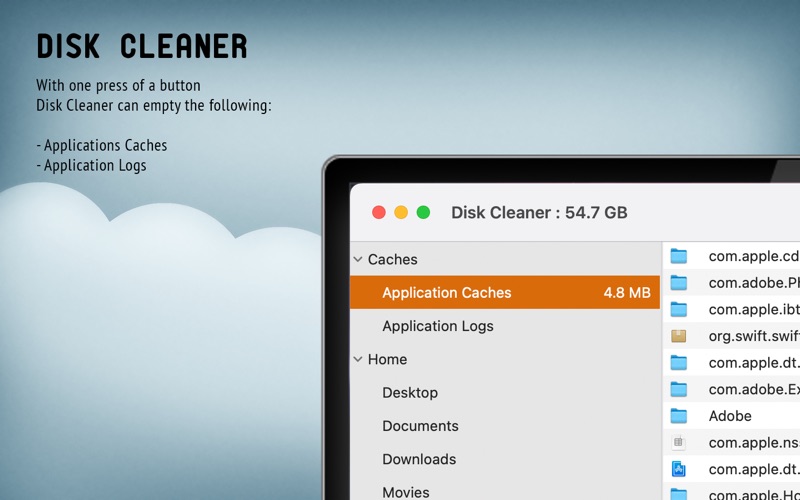Viewport: 800px width, 500px height.
Task: Select the com.apple.ns row text
Action: [754, 442]
